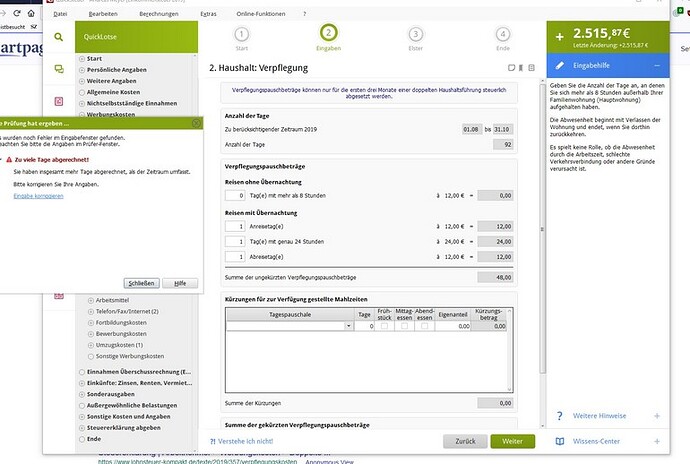The height and width of the screenshot is (464, 690).
Task: Expand the Steuererklärung abgeben node
Action: click(82, 428)
